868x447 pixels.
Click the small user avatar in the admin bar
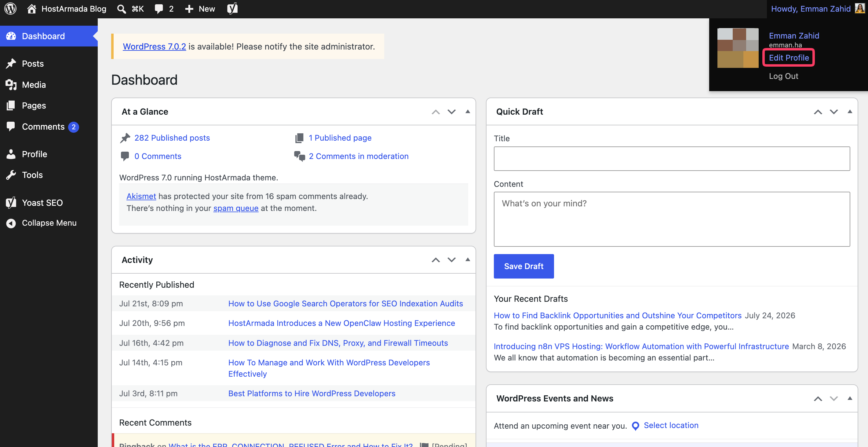pos(859,9)
